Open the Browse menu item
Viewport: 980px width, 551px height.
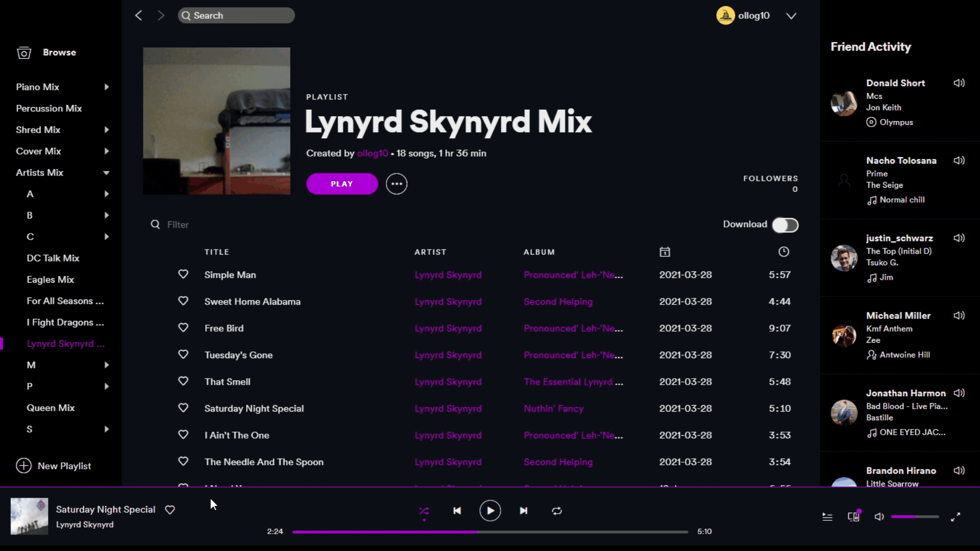[59, 53]
